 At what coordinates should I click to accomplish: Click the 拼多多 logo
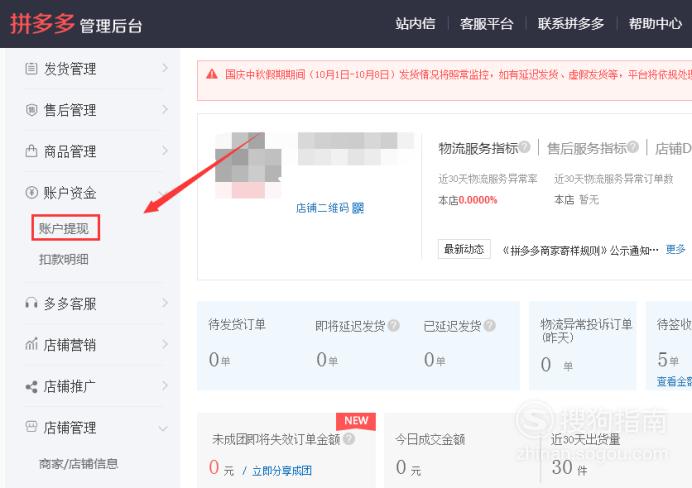tap(42, 23)
